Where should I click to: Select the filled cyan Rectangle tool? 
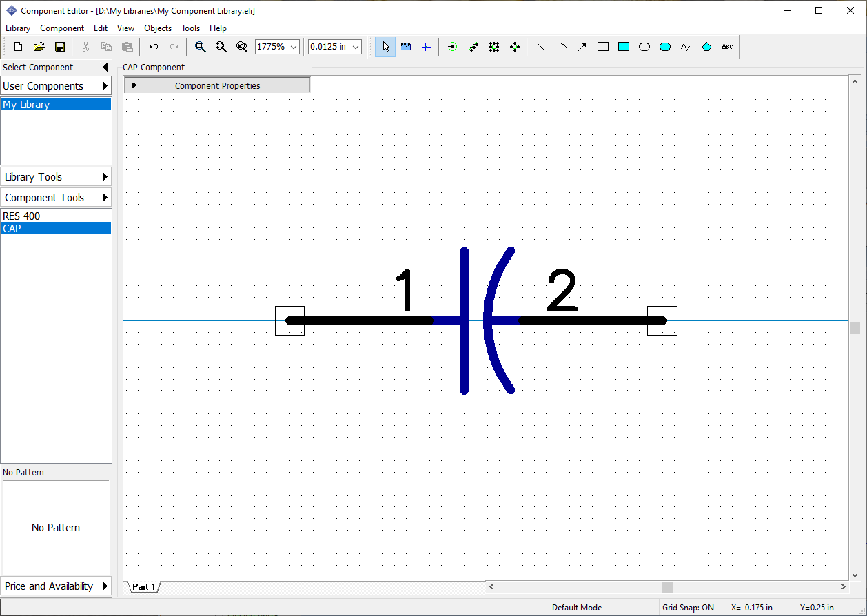coord(624,47)
